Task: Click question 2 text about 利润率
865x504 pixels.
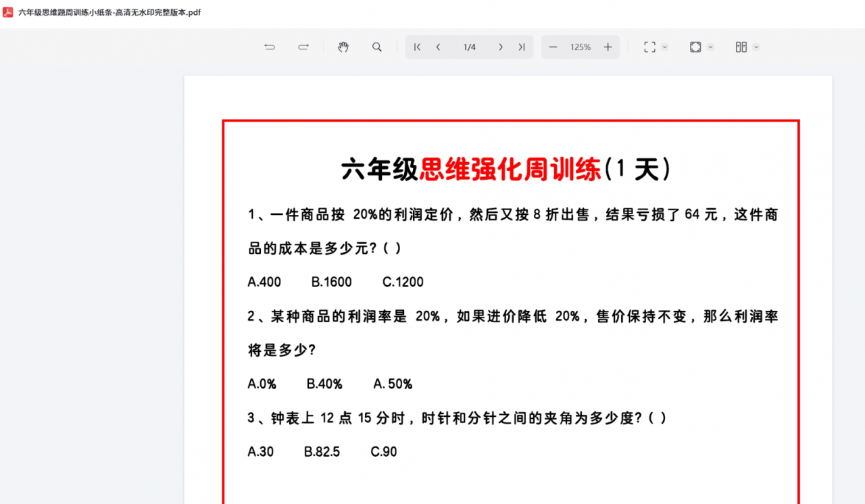Action: point(513,316)
